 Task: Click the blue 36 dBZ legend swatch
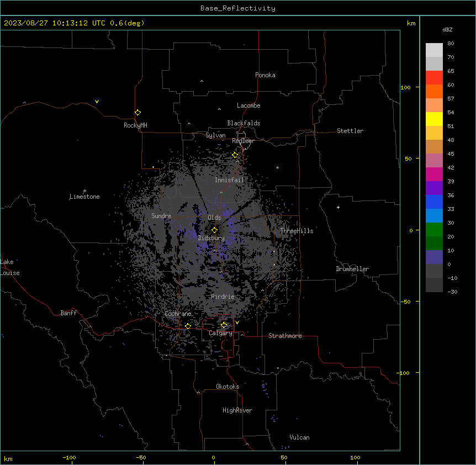434,202
